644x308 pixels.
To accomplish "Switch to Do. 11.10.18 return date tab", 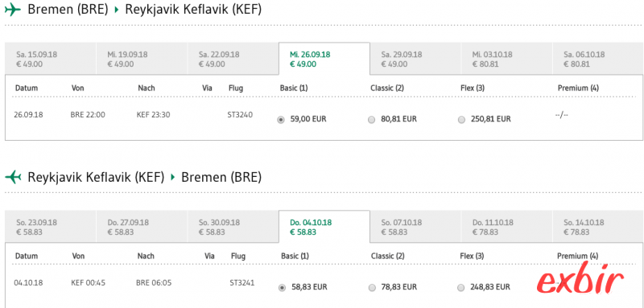I will (x=506, y=227).
